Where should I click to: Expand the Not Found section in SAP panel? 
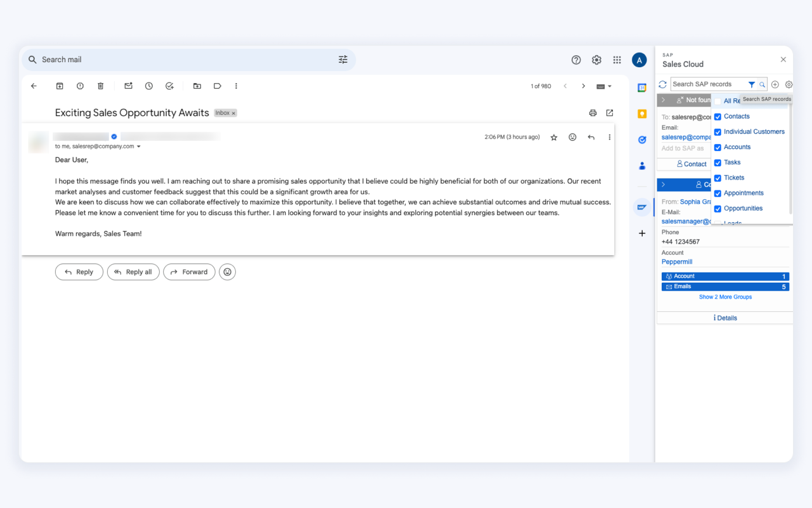(664, 99)
